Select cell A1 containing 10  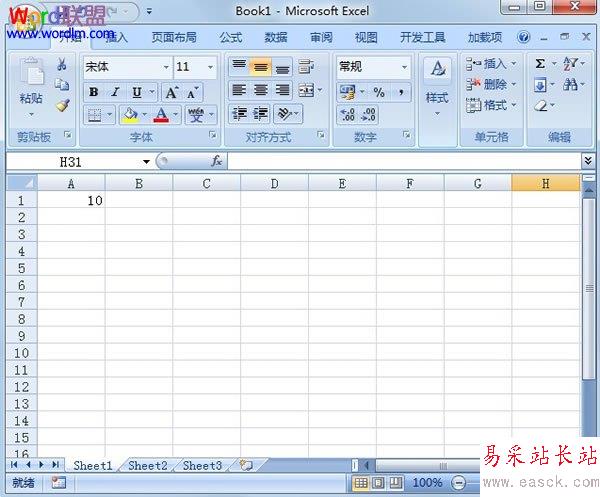coord(71,200)
